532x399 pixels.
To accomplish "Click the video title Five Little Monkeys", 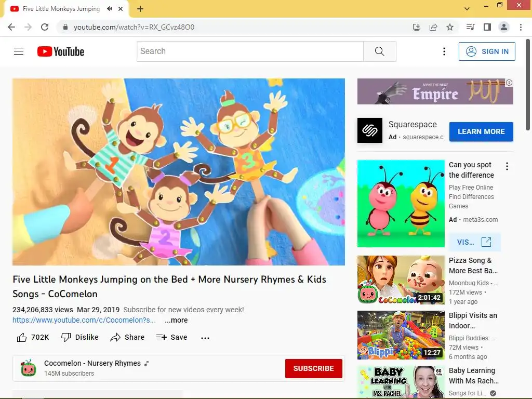I will [169, 286].
